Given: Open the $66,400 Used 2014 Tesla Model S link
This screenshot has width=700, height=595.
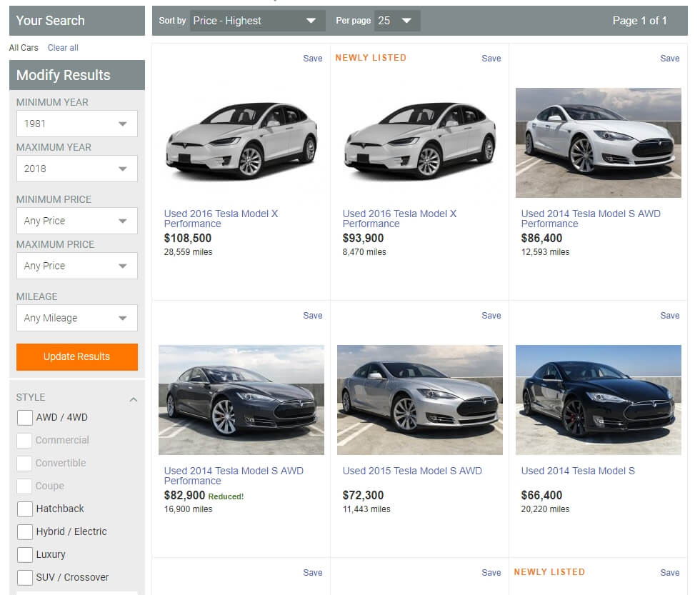Looking at the screenshot, I should [x=578, y=471].
